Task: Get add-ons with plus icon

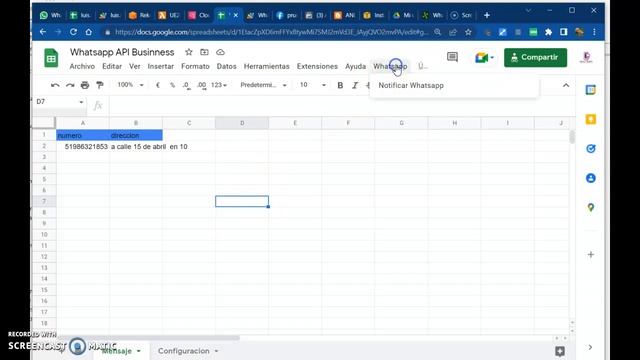Action: (591, 255)
